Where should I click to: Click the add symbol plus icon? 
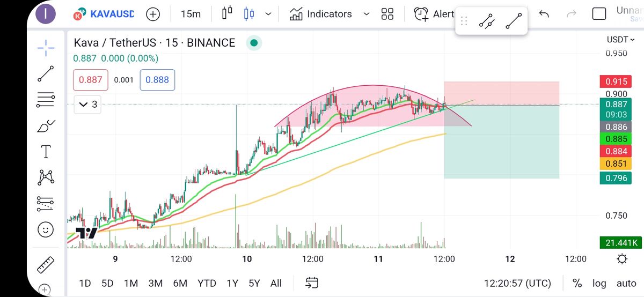(153, 14)
